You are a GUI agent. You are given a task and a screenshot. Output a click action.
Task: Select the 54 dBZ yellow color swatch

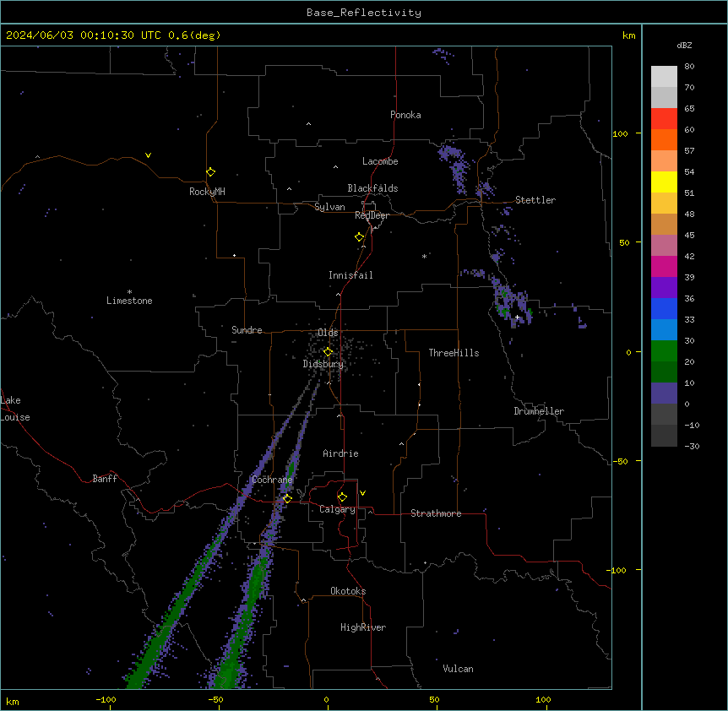tap(664, 182)
